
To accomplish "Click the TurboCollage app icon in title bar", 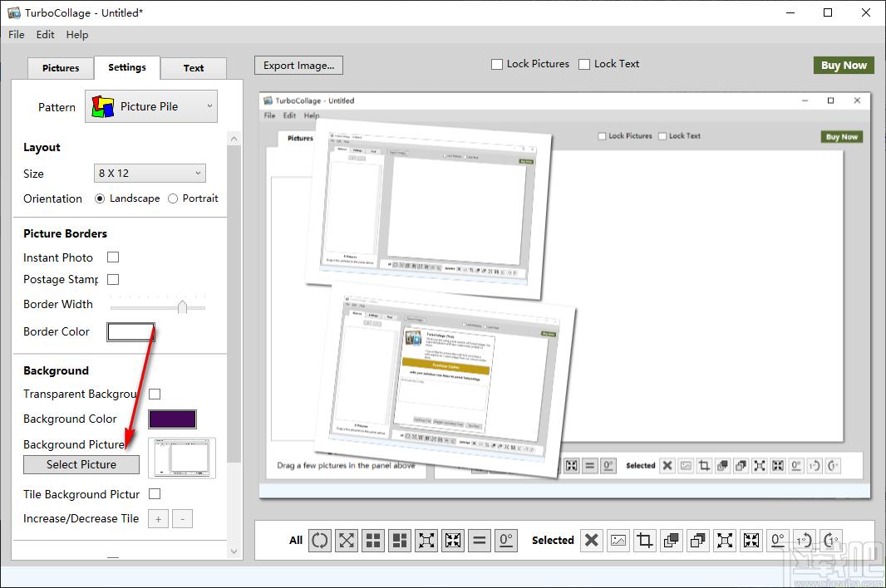I will 14,12.
